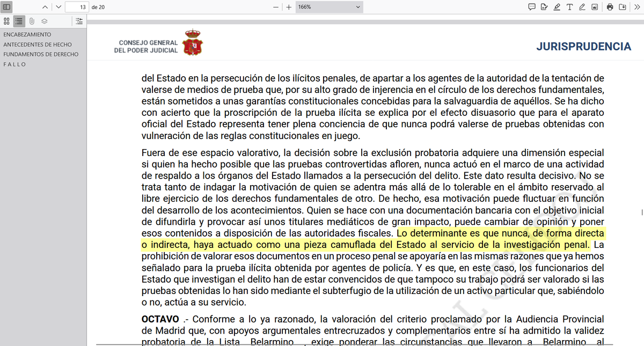The image size is (644, 346).
Task: Show page thumbnails in the sidebar
Action: (6, 21)
